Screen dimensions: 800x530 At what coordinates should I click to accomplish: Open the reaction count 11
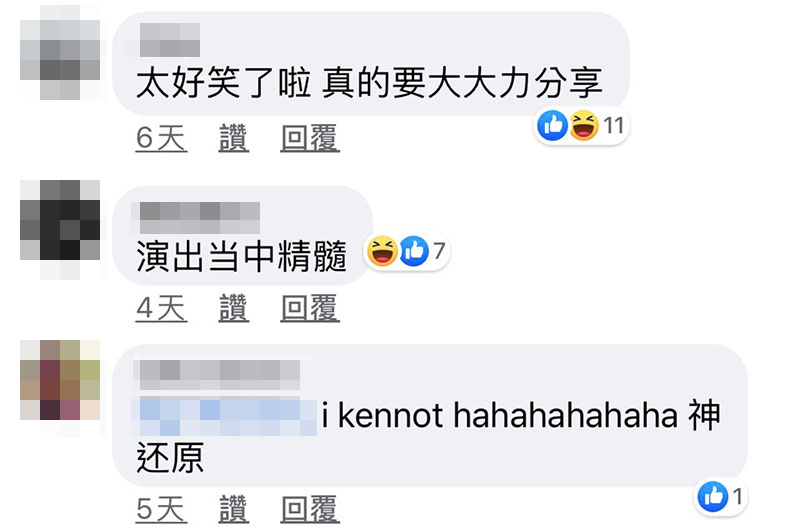coord(613,125)
